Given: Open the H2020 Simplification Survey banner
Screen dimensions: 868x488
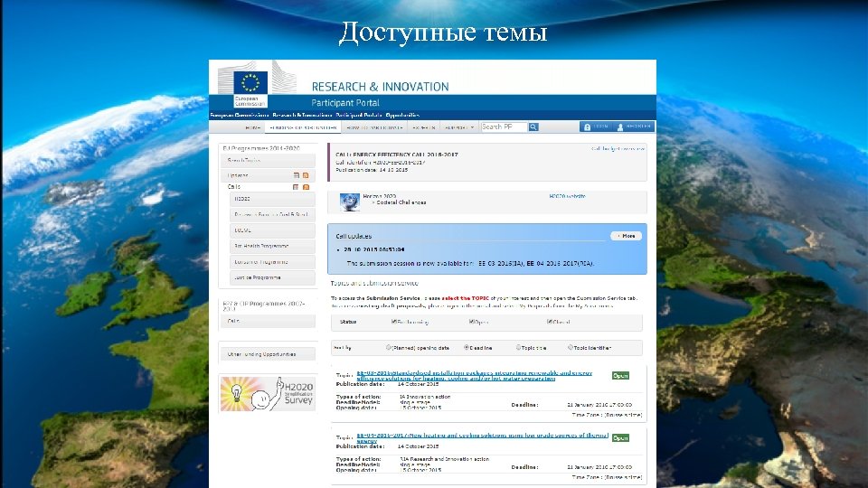Looking at the screenshot, I should pyautogui.click(x=268, y=393).
